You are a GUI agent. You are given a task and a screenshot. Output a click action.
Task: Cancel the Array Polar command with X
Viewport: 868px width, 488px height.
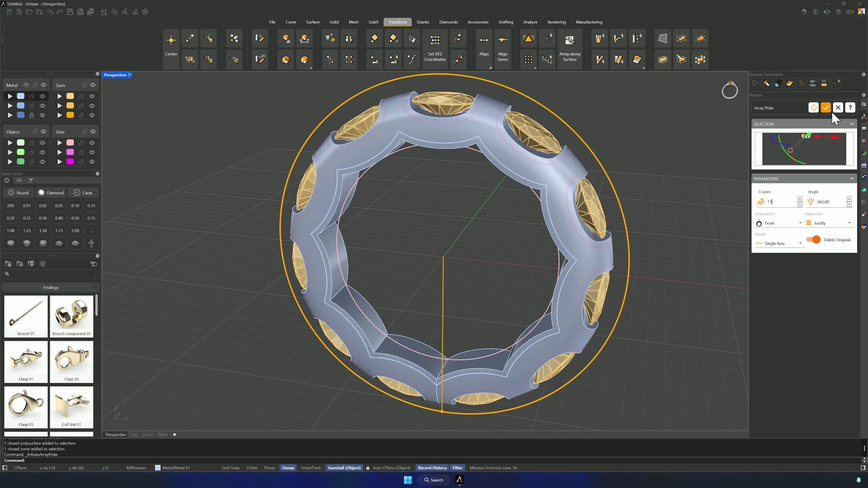838,108
